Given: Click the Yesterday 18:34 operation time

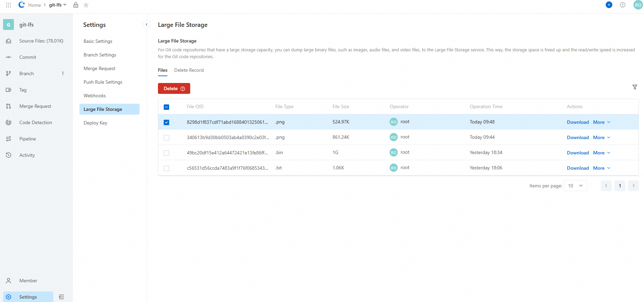Looking at the screenshot, I should 486,152.
